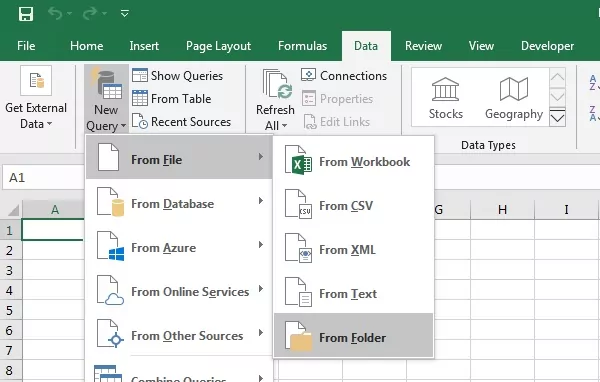Choose From Folder in submenu
The width and height of the screenshot is (600, 382).
[x=354, y=335]
